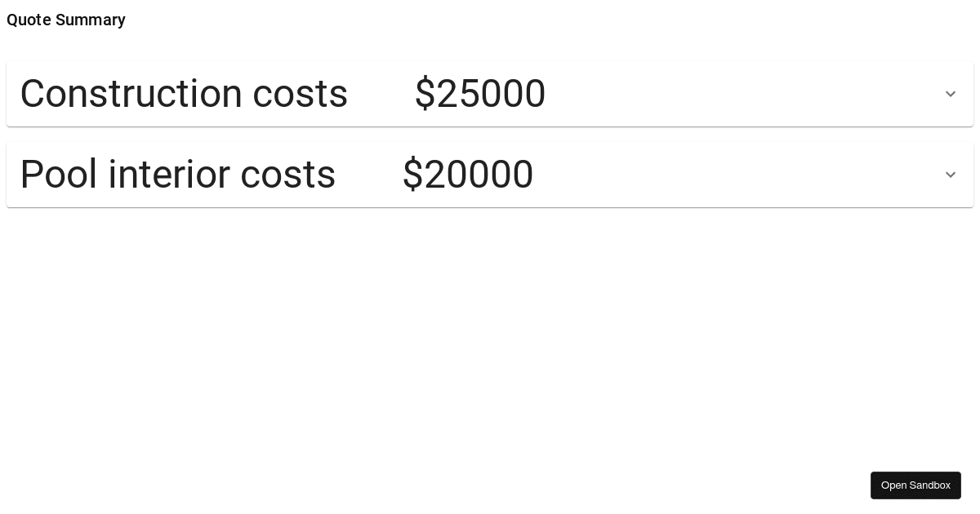Click the dollar sign before 25000

coord(425,95)
